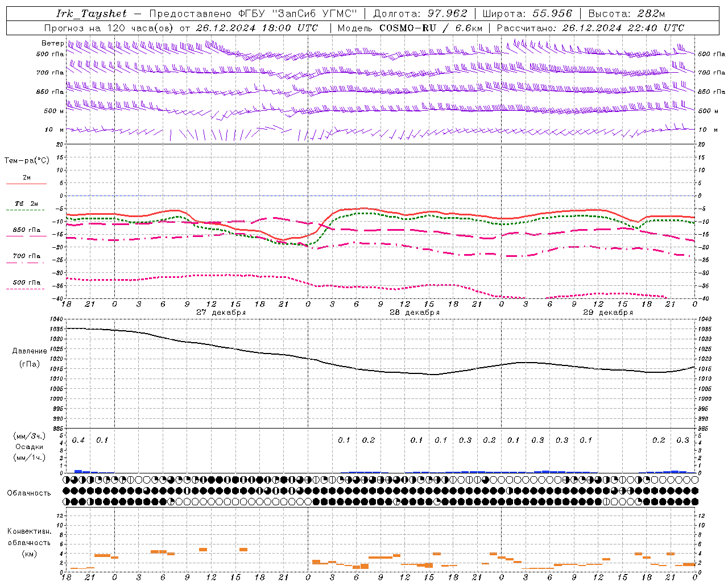The width and height of the screenshot is (728, 582).
Task: Click the Рассчитано: 26.12.2024 22:40 UTC timestamp
Action: pos(590,28)
